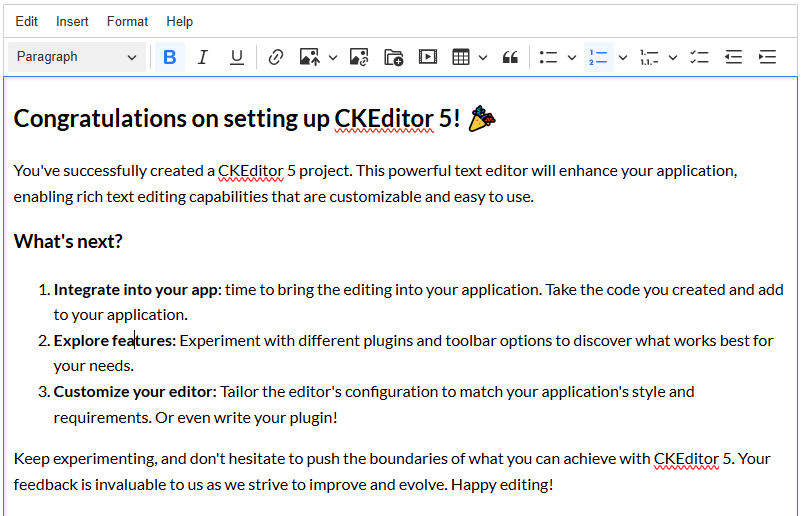The image size is (805, 516).
Task: Click 'Explore features:' bold text
Action: (x=114, y=341)
